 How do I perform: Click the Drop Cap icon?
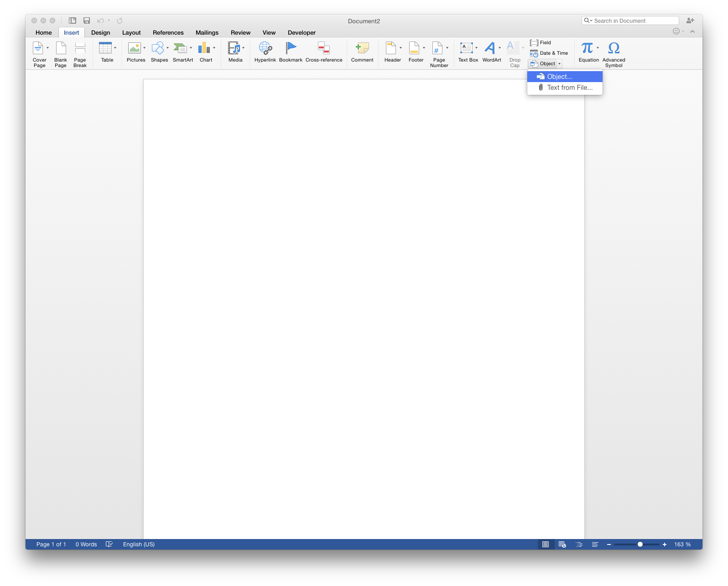point(513,48)
